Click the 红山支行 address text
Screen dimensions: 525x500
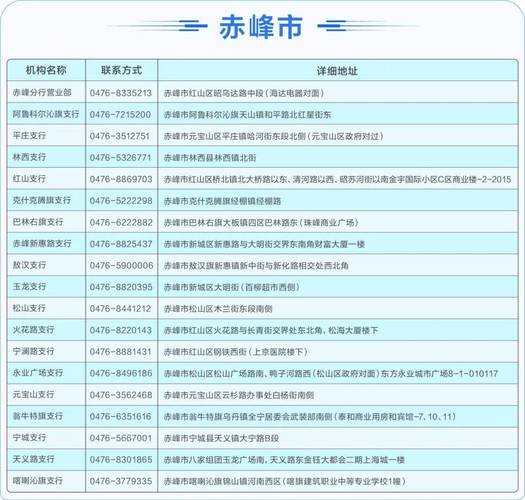[x=337, y=179]
